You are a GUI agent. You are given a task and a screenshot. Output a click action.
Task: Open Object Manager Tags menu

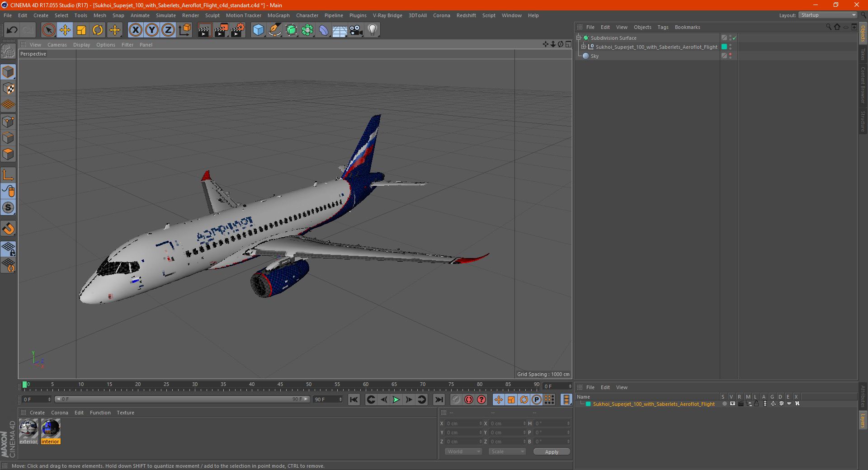click(x=663, y=27)
